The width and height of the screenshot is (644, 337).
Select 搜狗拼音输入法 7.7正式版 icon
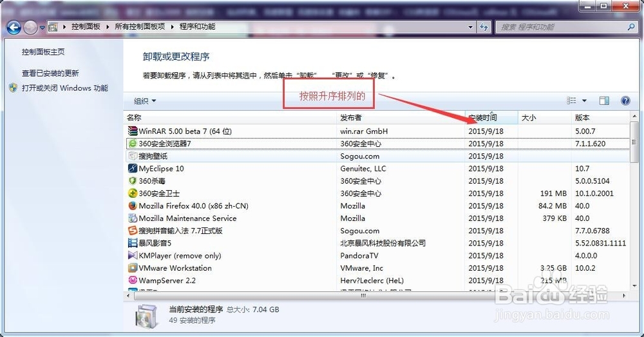point(132,231)
